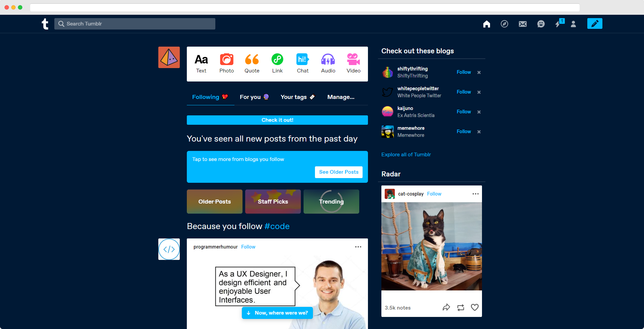Dismiss the memewhore recommendation
This screenshot has width=644, height=329.
tap(479, 132)
